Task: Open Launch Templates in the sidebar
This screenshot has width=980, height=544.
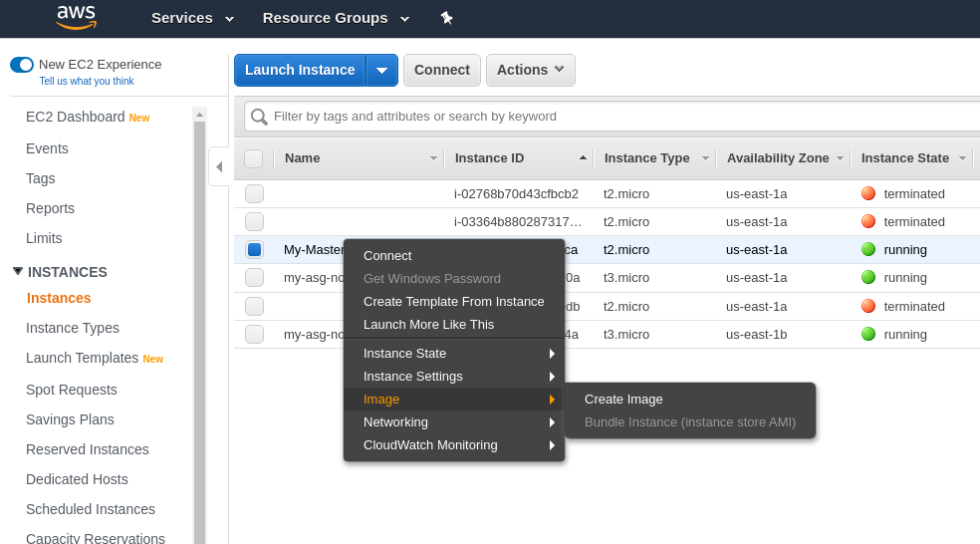Action: point(82,358)
